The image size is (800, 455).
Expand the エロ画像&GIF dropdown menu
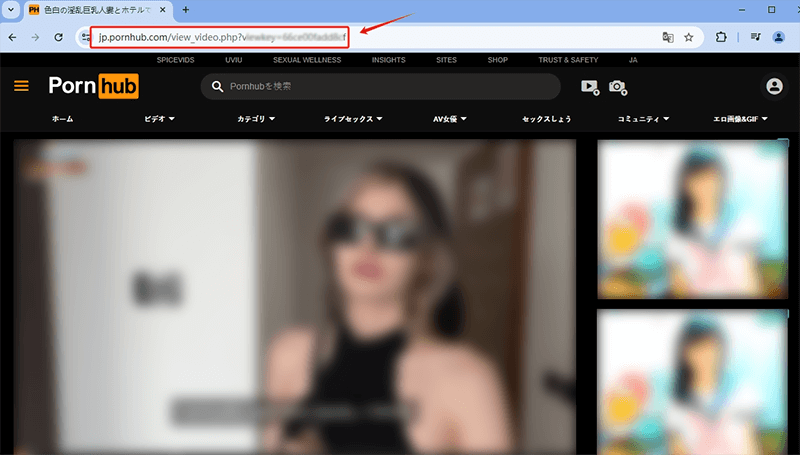pyautogui.click(x=740, y=119)
